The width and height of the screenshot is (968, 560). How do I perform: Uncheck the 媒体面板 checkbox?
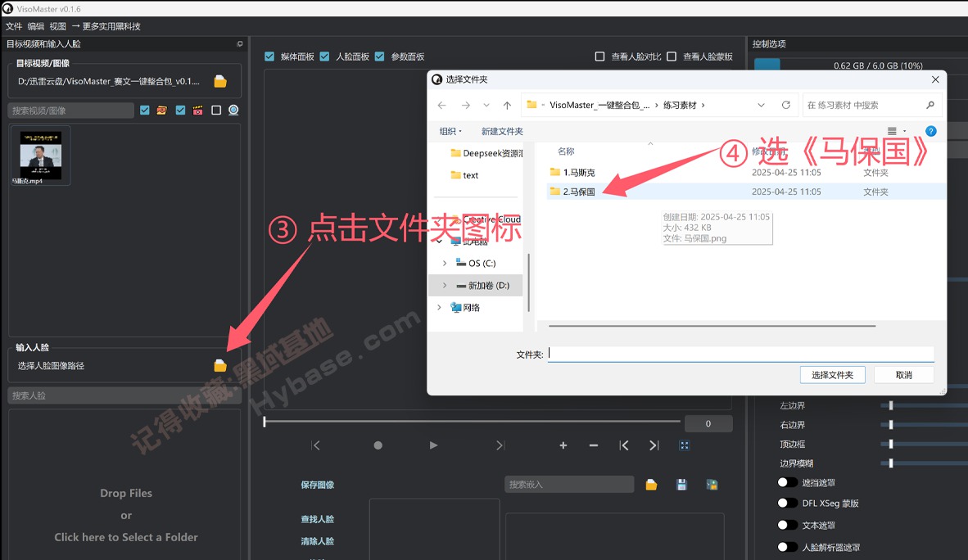(269, 56)
